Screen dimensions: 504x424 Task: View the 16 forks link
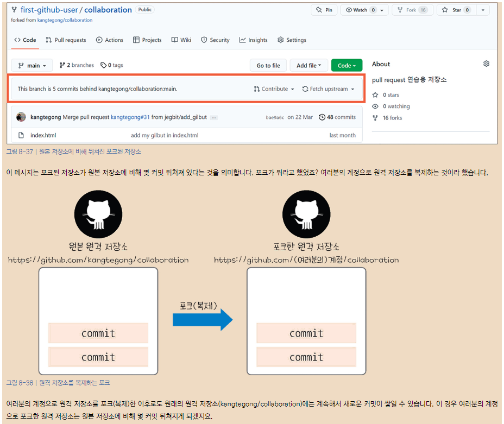tap(393, 118)
